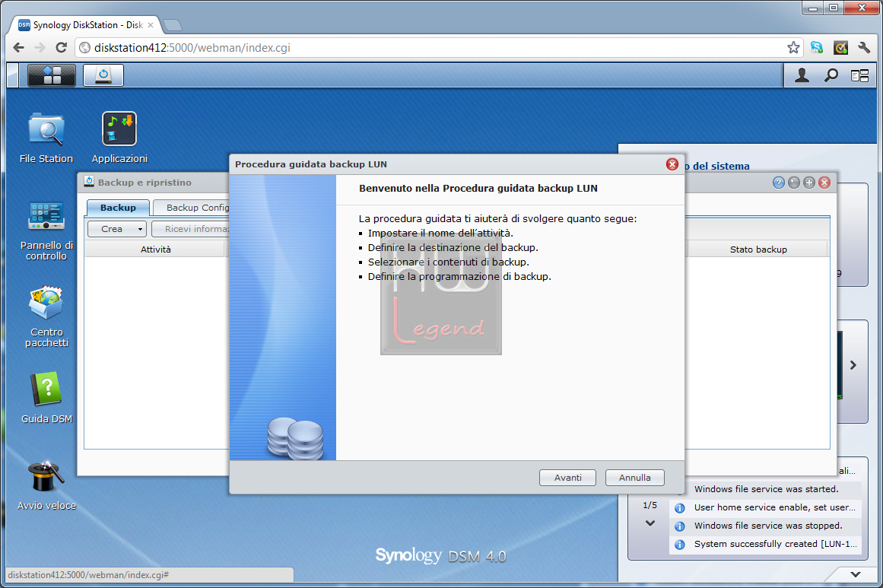
Task: Go back in the browser
Action: 18,48
